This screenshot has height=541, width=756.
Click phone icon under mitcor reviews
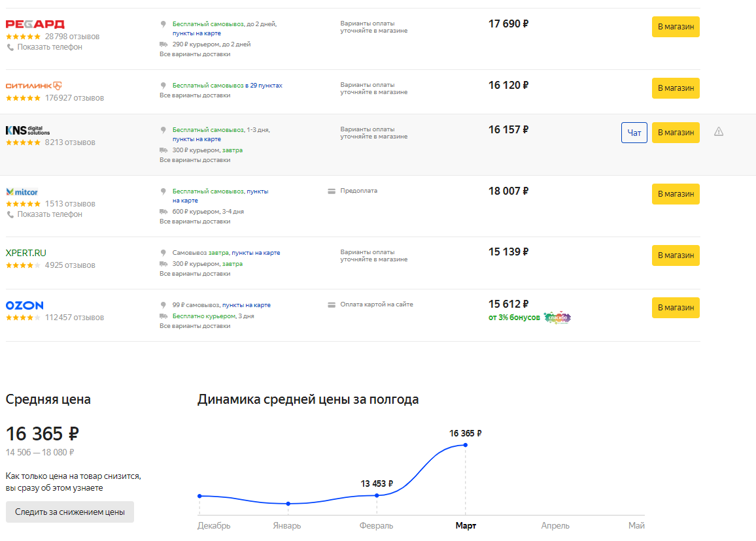coord(10,214)
